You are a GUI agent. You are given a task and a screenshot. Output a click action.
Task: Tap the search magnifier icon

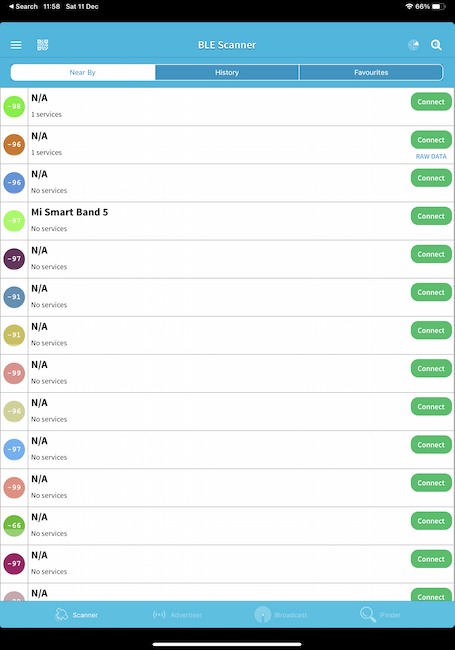point(436,45)
